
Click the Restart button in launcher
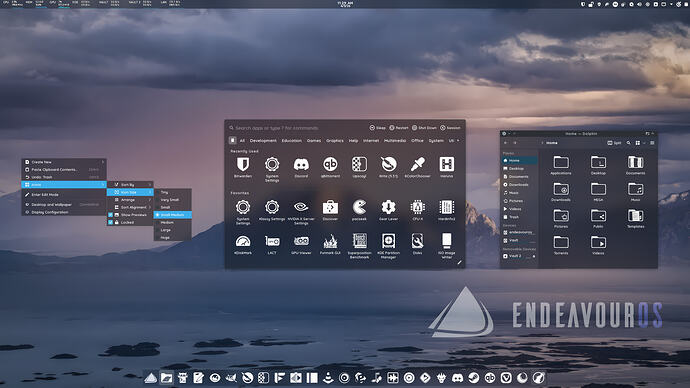coord(399,128)
